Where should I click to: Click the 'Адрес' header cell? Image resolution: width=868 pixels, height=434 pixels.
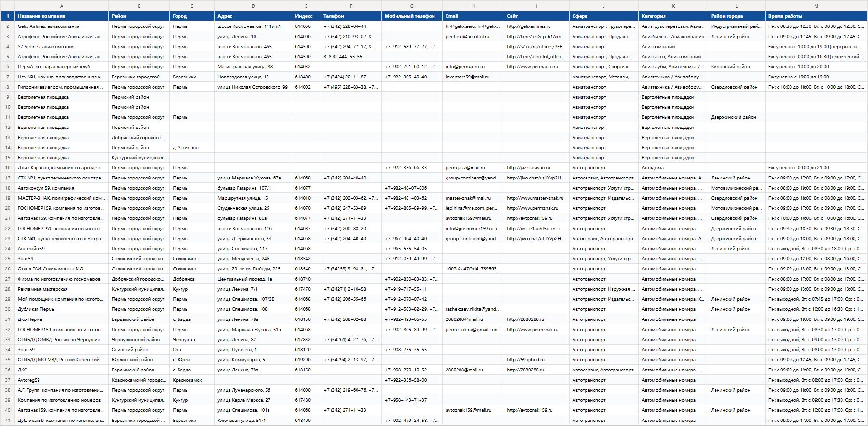tap(253, 16)
